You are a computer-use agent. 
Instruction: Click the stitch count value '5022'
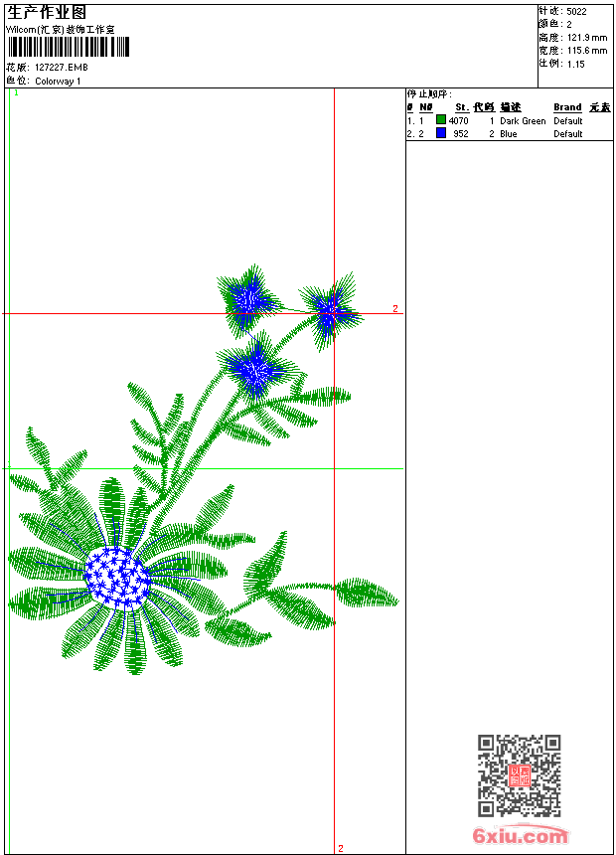click(576, 12)
